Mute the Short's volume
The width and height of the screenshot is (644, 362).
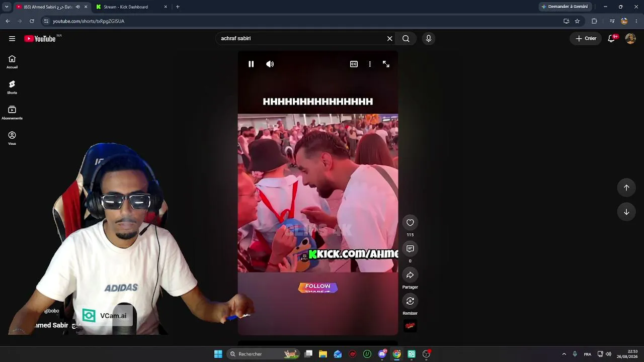point(270,64)
